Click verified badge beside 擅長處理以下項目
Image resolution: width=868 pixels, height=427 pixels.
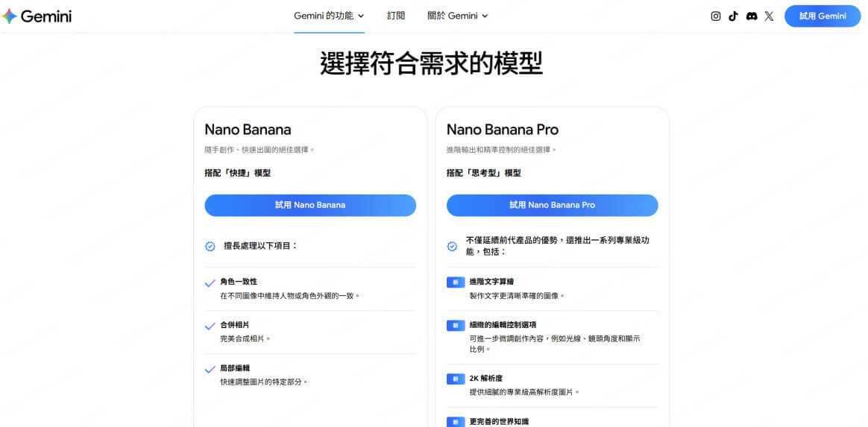click(210, 246)
